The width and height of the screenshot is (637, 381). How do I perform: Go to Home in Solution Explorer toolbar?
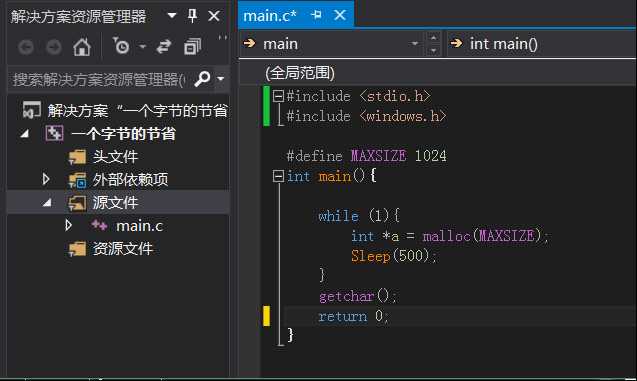[82, 47]
